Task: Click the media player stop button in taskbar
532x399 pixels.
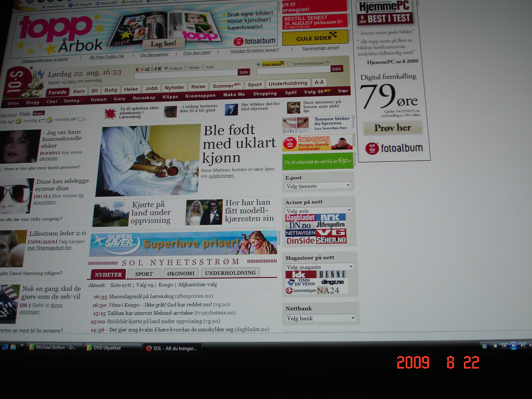Action: point(495,346)
